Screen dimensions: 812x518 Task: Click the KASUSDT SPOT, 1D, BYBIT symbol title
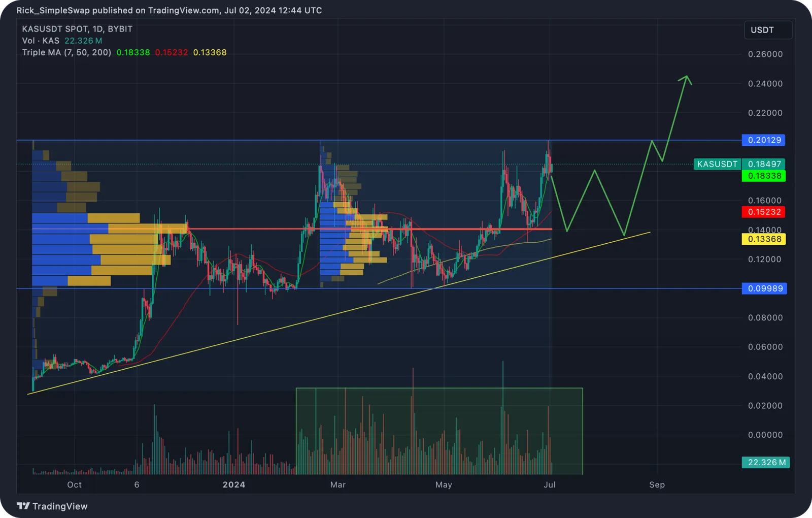[77, 29]
